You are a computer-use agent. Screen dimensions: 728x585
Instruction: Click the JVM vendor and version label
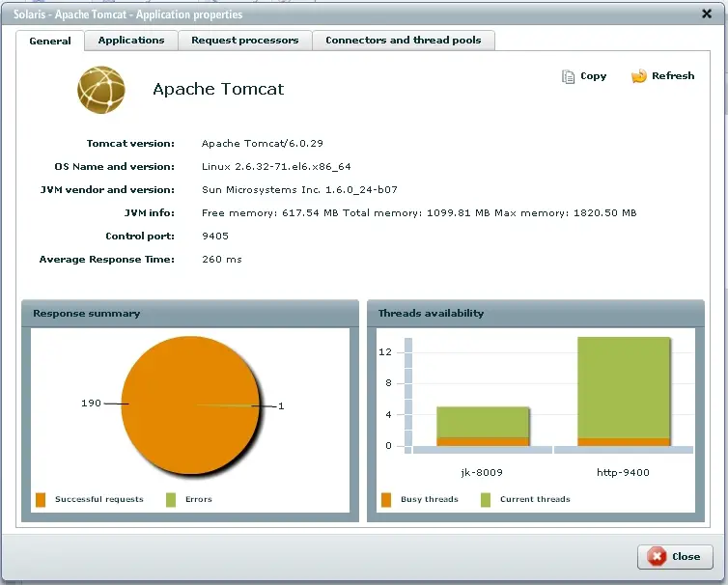[107, 190]
